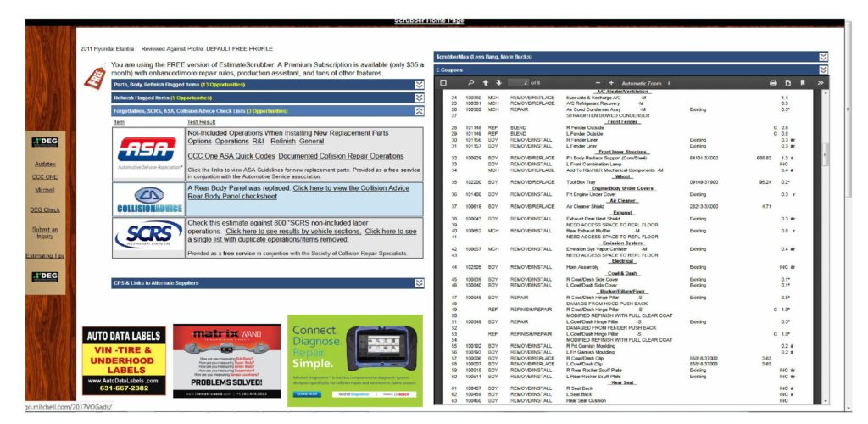Click the ASA Operations link
The height and width of the screenshot is (424, 868).
(x=232, y=142)
